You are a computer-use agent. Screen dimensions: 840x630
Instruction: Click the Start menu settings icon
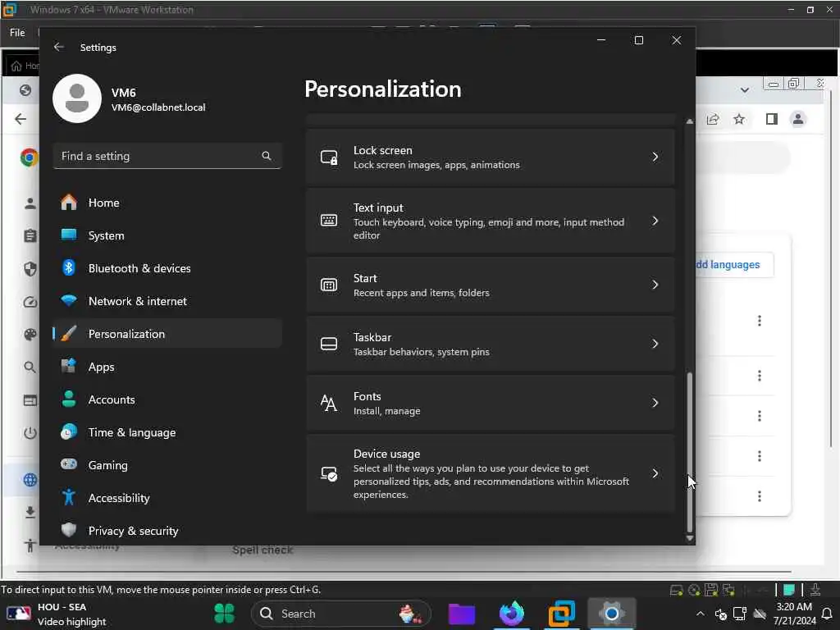click(329, 285)
